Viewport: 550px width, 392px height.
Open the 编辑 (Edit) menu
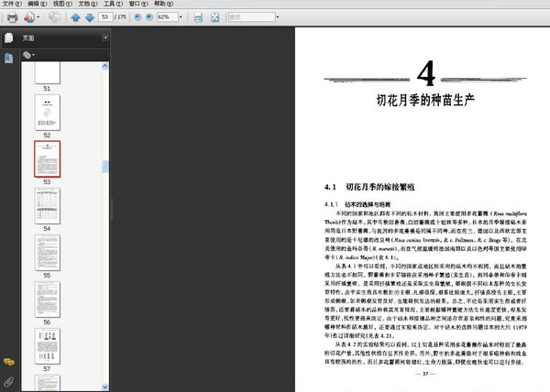tap(38, 4)
